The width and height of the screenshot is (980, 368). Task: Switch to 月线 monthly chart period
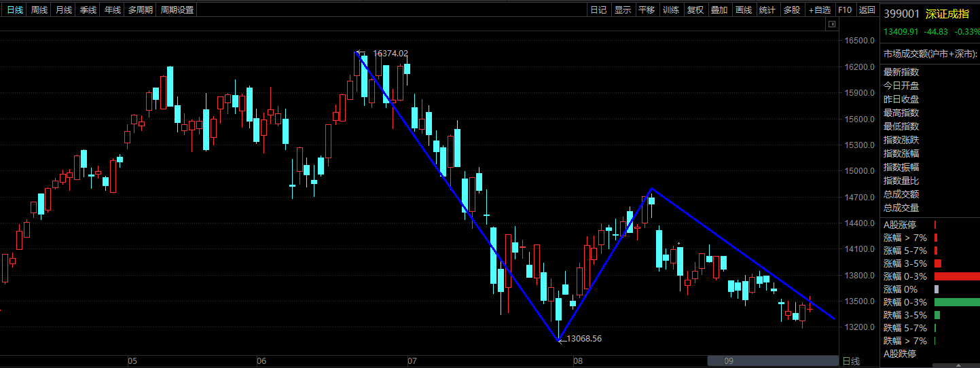point(64,10)
